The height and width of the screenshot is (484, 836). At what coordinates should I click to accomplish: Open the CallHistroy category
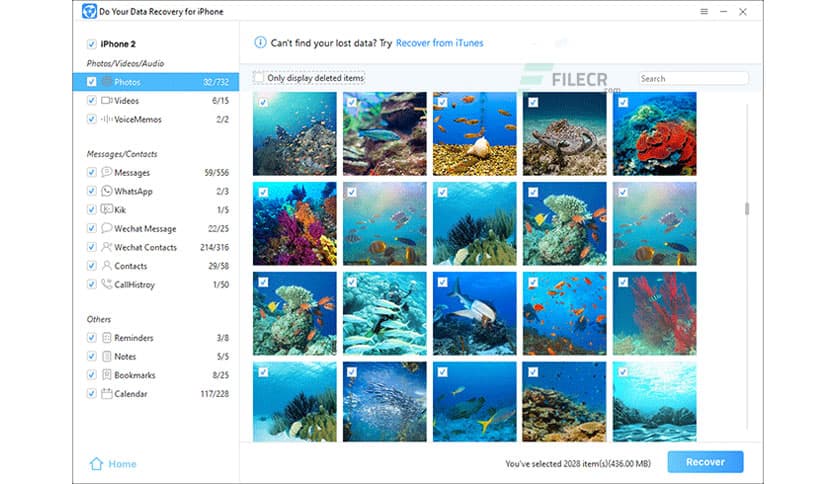coord(134,284)
